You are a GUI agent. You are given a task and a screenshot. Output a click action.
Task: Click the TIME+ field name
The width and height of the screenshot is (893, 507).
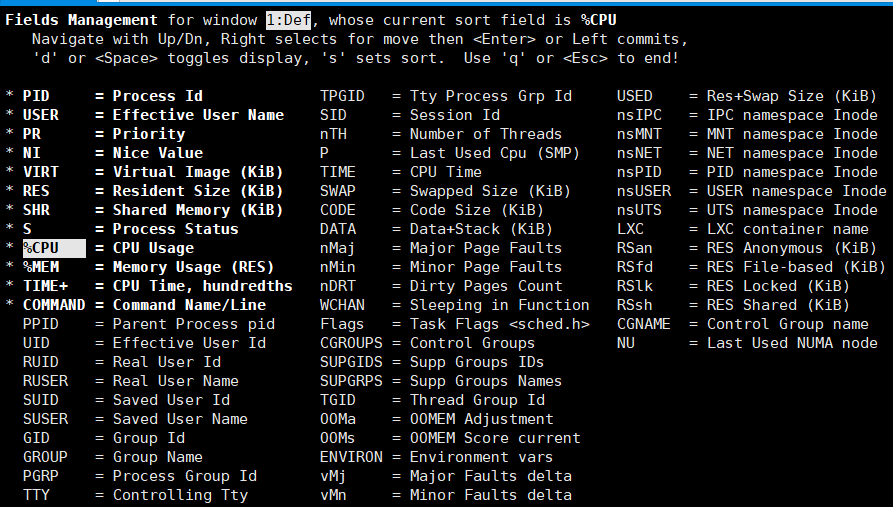click(x=45, y=286)
